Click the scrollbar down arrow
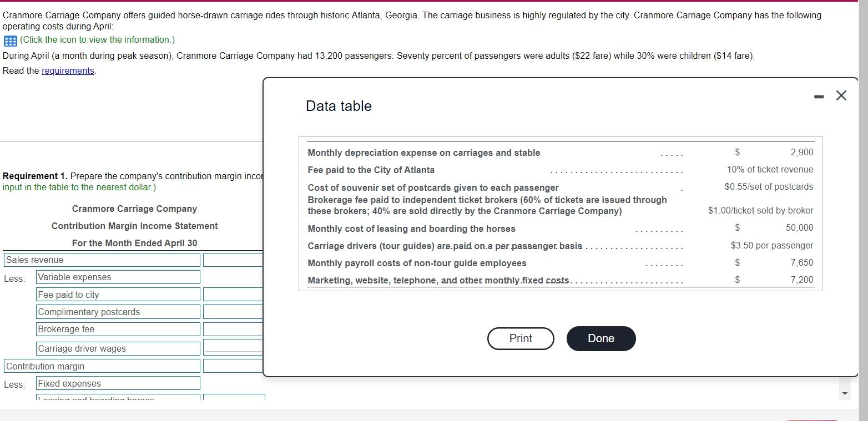The height and width of the screenshot is (421, 868). coord(844,392)
